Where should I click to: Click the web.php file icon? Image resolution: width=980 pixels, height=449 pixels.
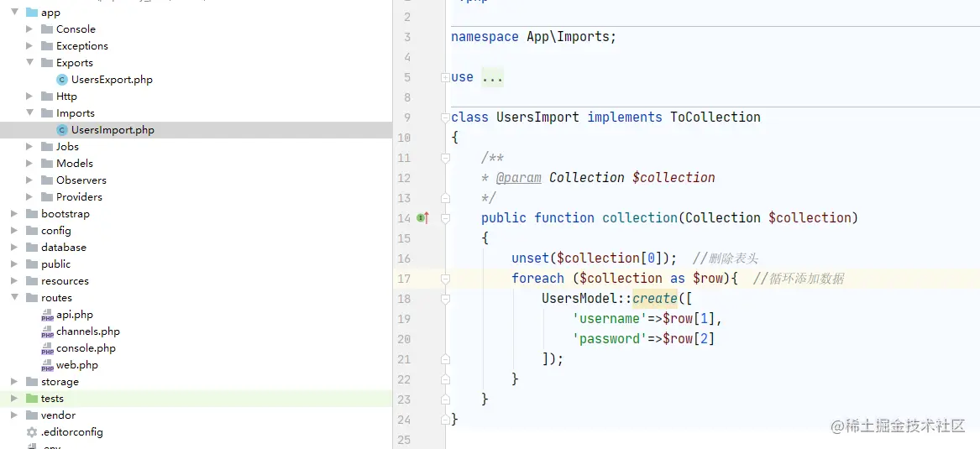click(x=48, y=366)
